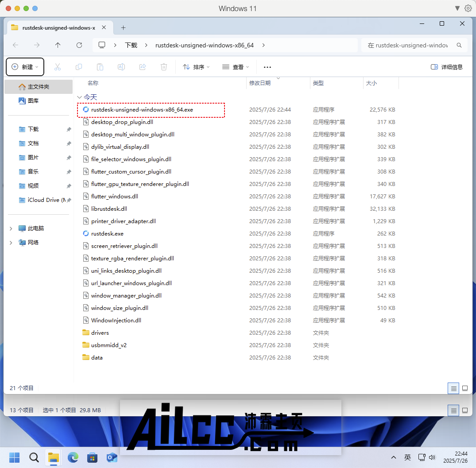Viewport: 476px width, 468px height.
Task: Click the Delete trash icon
Action: [x=164, y=67]
